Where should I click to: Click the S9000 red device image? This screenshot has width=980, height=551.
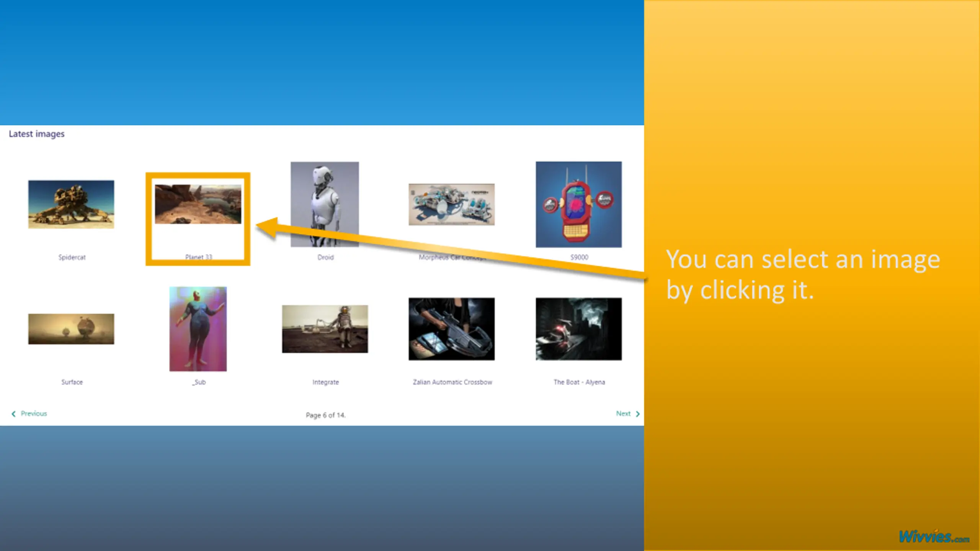(578, 204)
